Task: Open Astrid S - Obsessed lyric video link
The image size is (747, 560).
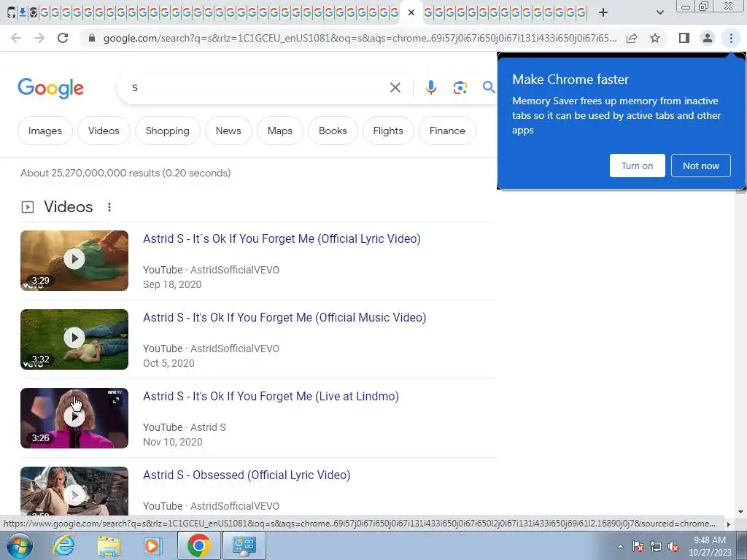Action: 247,475
